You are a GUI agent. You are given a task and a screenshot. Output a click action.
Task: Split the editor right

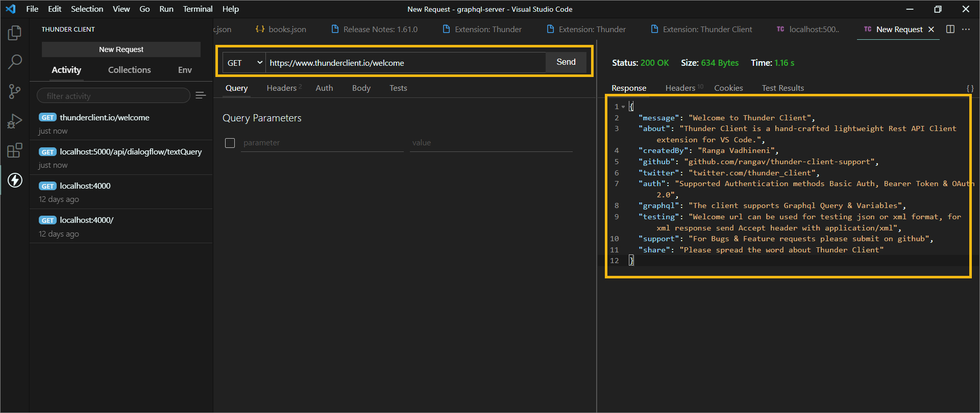tap(950, 29)
